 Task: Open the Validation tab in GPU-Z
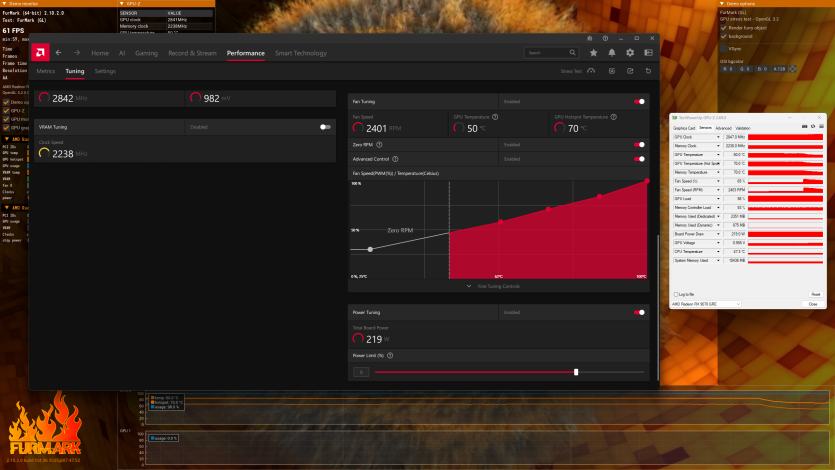[x=743, y=128]
